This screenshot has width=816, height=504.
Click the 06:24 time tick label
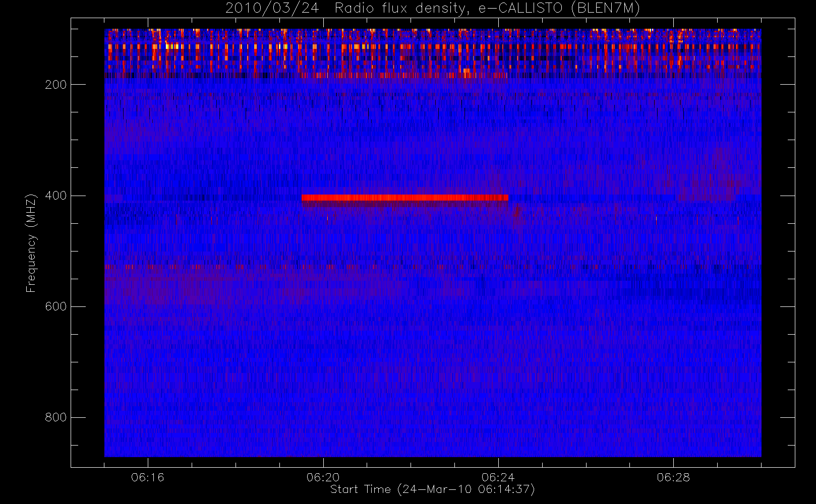pyautogui.click(x=498, y=477)
